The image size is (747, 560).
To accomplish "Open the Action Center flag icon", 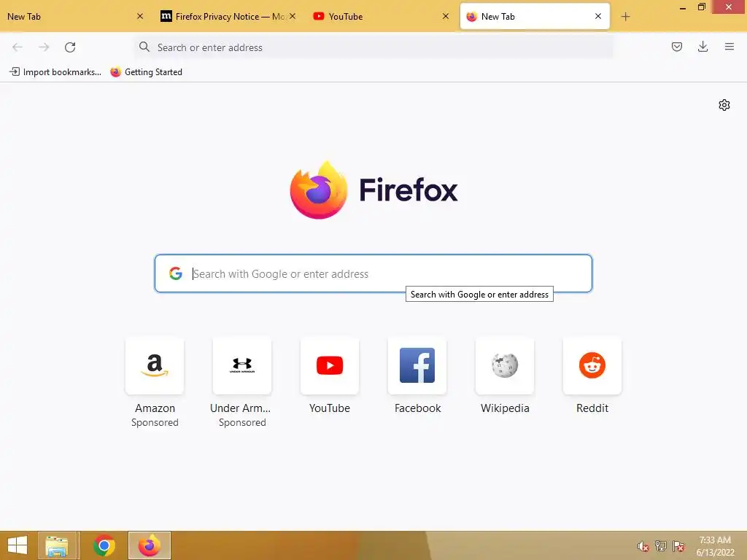I will [678, 546].
